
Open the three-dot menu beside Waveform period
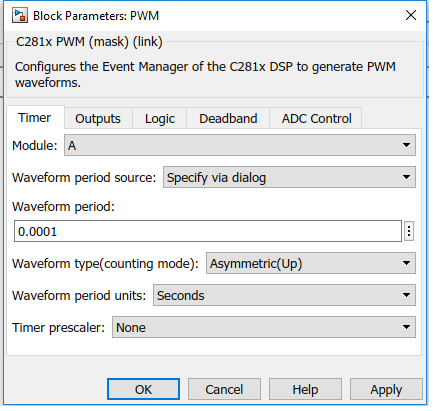pos(409,231)
